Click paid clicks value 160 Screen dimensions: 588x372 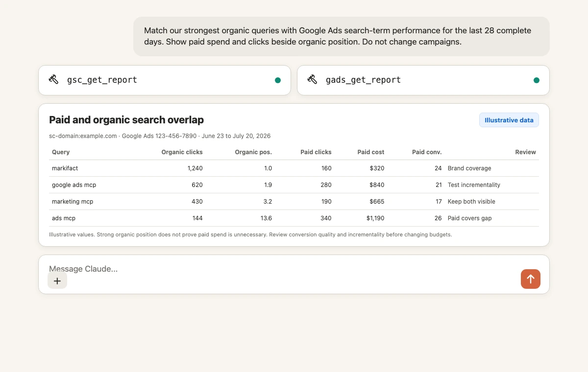click(326, 168)
